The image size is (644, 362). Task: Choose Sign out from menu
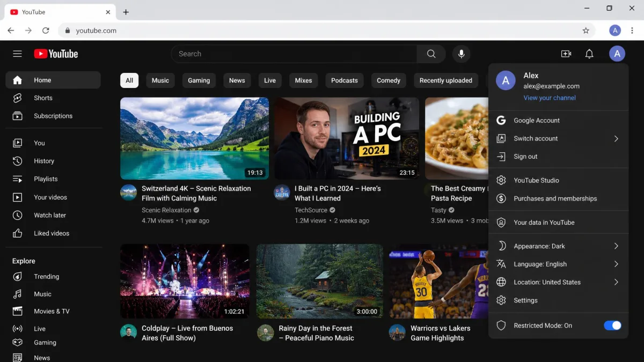click(558, 157)
